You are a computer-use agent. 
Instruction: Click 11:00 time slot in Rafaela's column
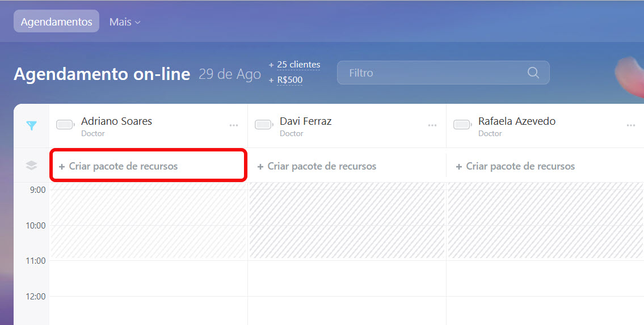tap(545, 278)
